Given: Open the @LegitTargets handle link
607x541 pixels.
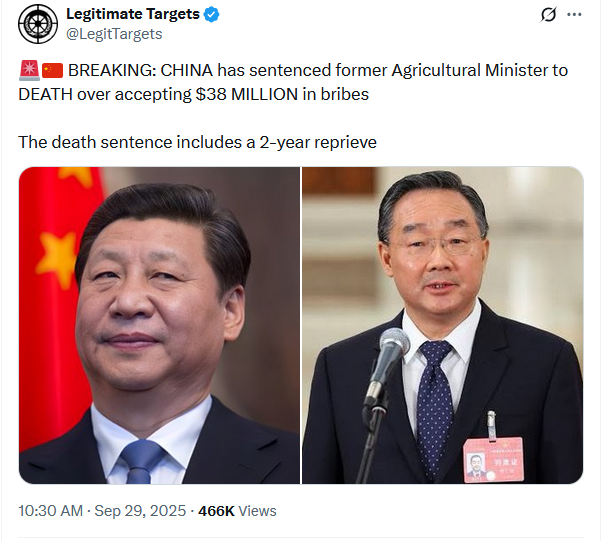Looking at the screenshot, I should coord(114,34).
